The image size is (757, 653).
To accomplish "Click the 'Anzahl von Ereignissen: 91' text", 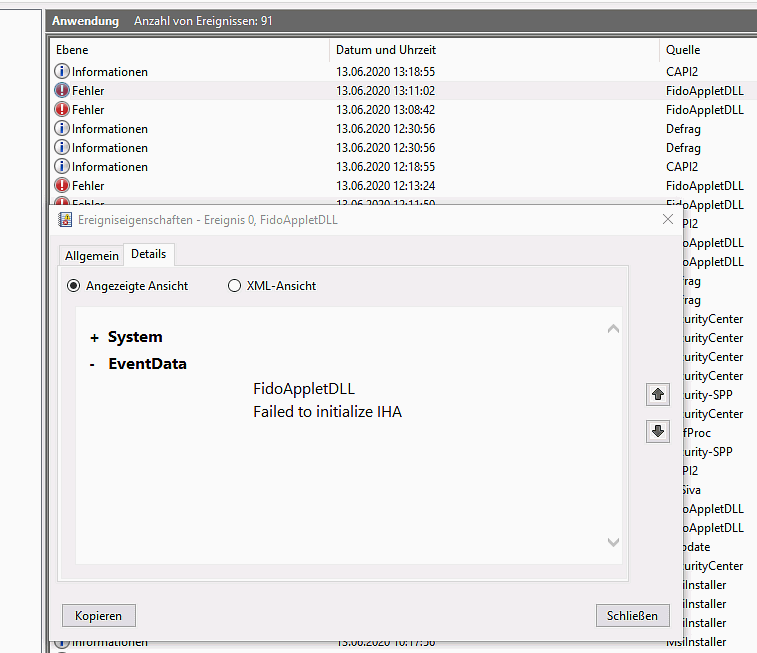I will point(203,21).
